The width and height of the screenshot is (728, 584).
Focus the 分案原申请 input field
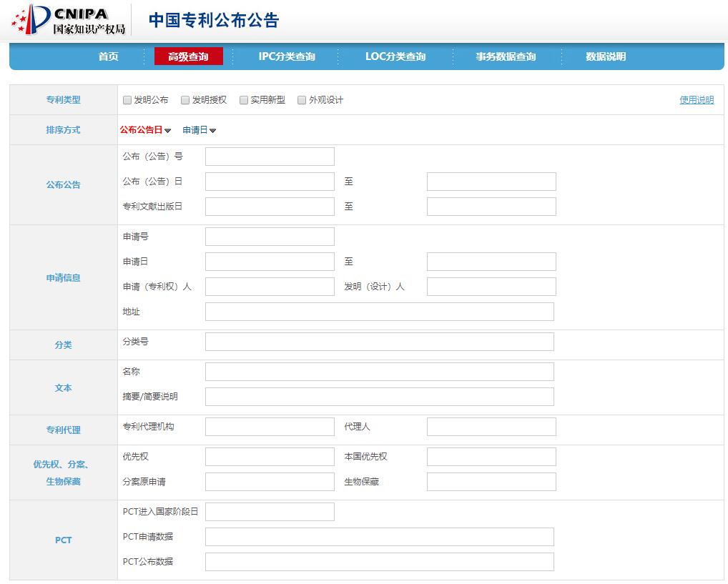pos(270,482)
